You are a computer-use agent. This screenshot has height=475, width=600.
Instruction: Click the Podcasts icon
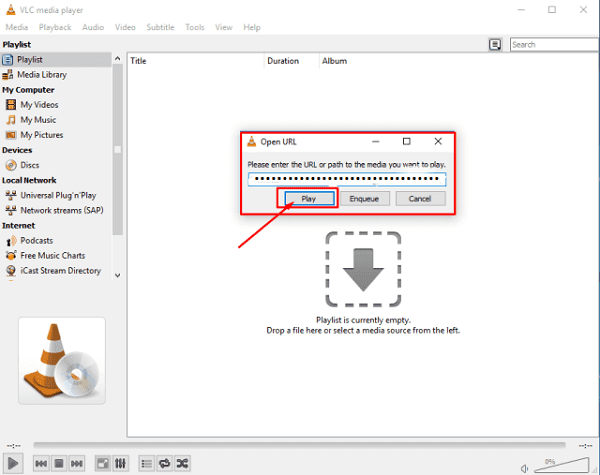(11, 240)
